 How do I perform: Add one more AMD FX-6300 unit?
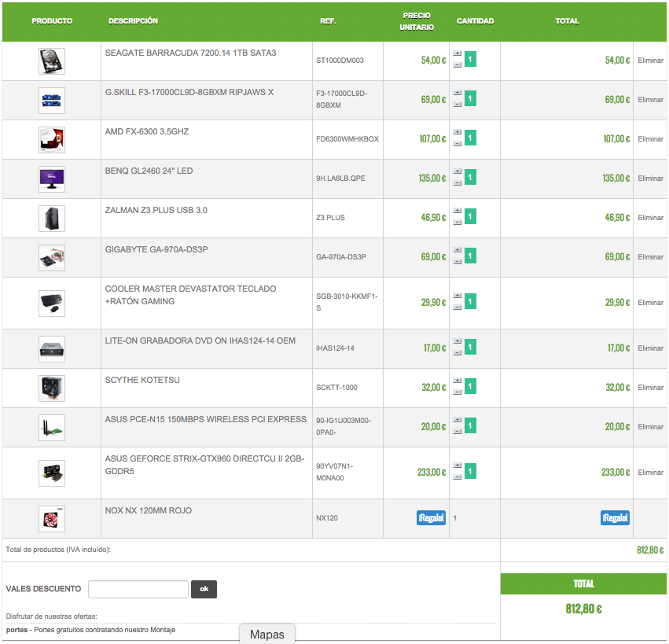457,132
